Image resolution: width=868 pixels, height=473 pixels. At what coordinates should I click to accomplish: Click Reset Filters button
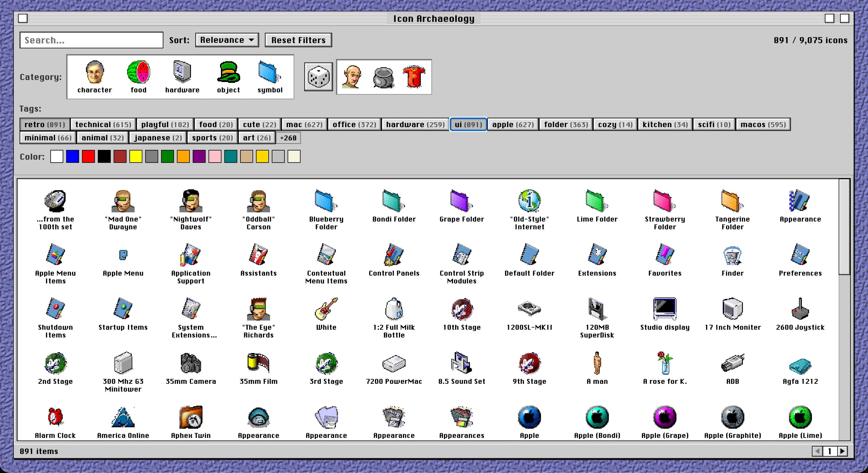(x=298, y=40)
